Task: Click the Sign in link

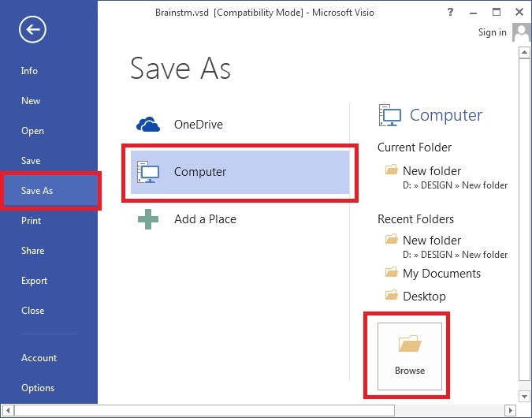Action: click(x=492, y=32)
